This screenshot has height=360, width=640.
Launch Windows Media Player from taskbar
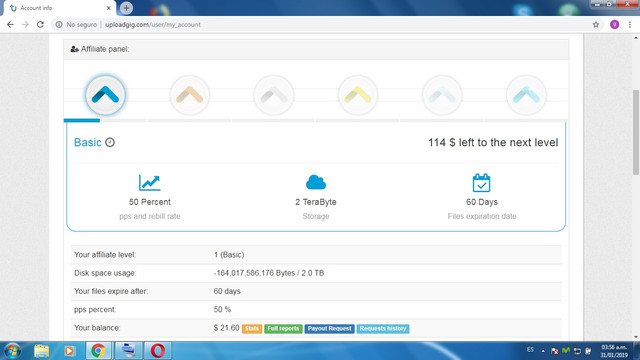[69, 351]
